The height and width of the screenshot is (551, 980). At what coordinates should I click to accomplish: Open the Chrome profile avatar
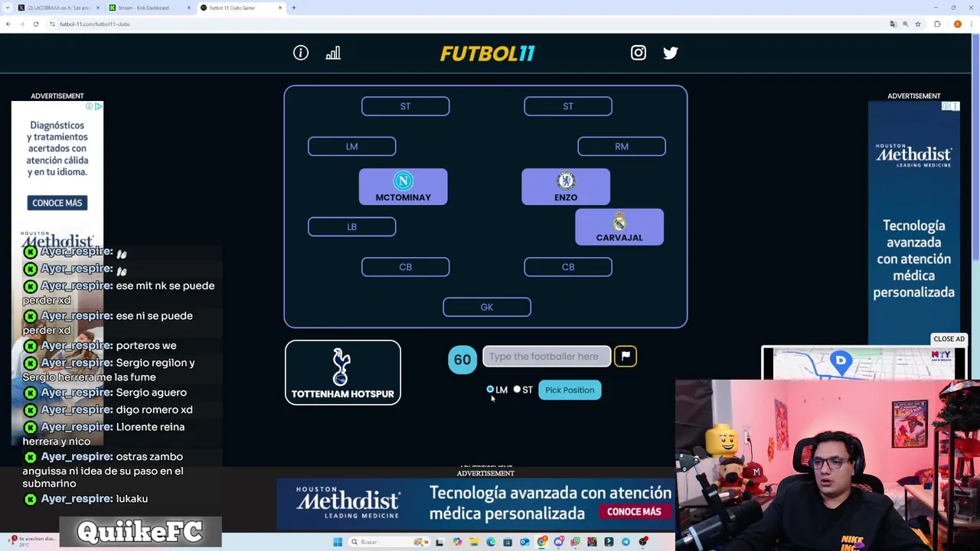[958, 24]
